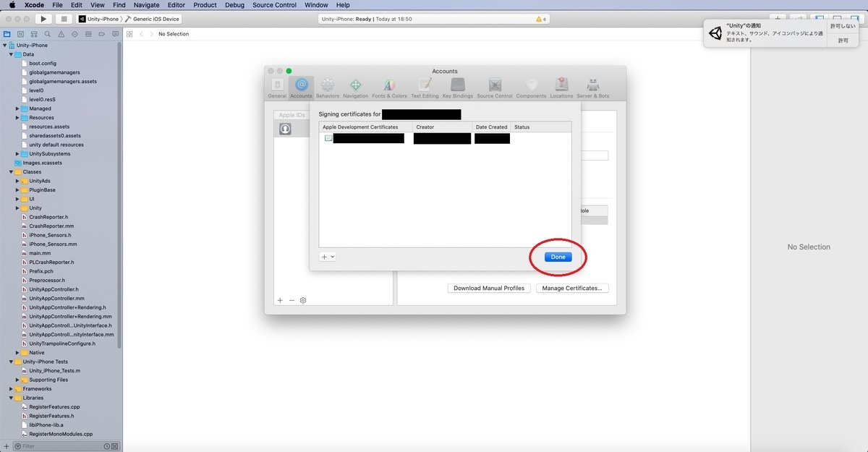Screen dimensions: 868x452
Task: Open the Source Control navigator icon
Action: coord(20,34)
